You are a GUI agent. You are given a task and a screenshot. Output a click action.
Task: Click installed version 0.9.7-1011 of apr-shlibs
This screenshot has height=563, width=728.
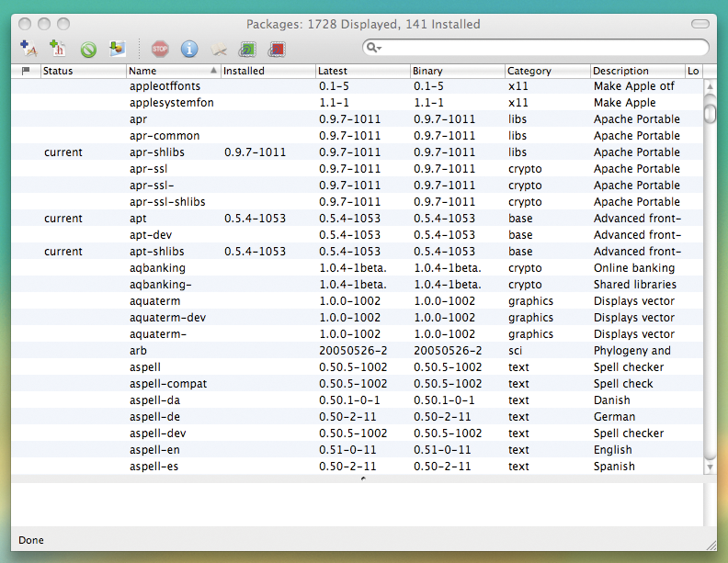coord(255,152)
